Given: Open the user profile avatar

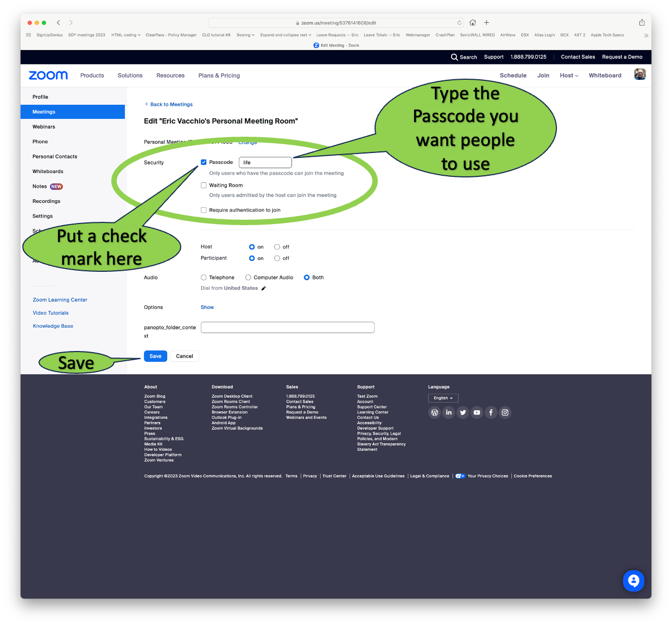Looking at the screenshot, I should coord(640,75).
